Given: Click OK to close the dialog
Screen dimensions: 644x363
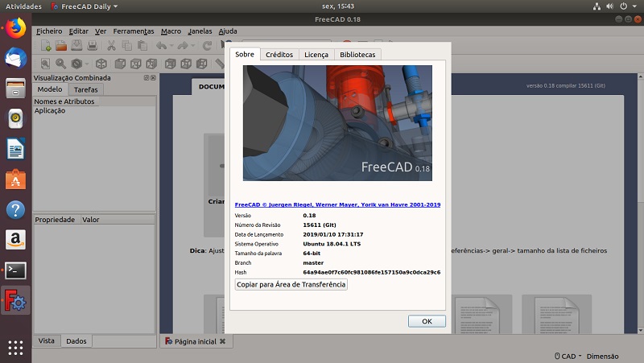Looking at the screenshot, I should 427,321.
